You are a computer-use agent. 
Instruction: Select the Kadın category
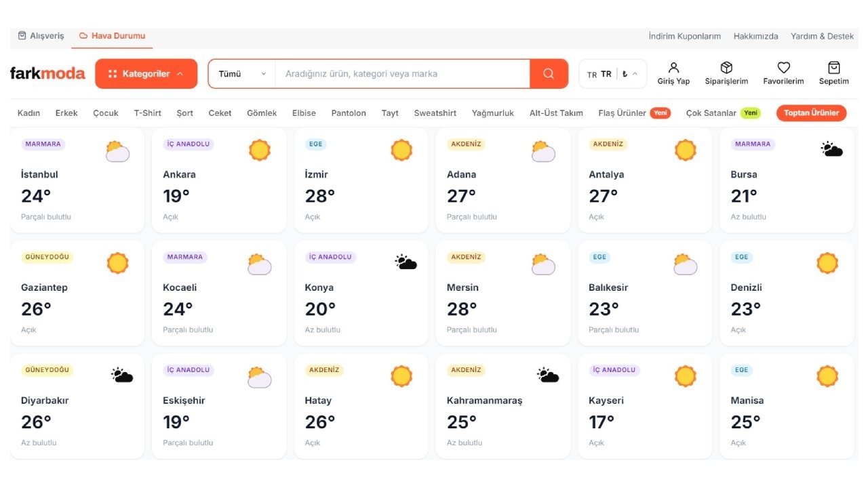coord(28,113)
